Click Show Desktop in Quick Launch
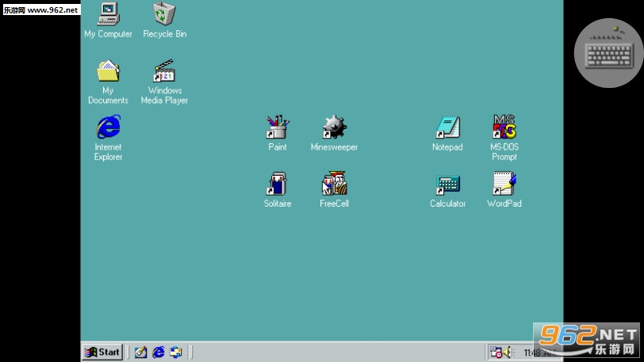 (141, 352)
